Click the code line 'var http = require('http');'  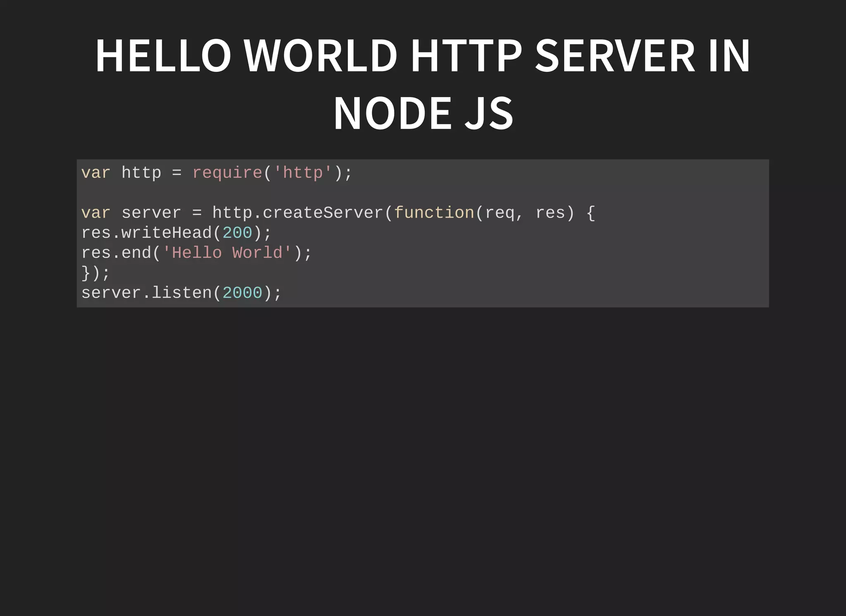click(x=216, y=173)
